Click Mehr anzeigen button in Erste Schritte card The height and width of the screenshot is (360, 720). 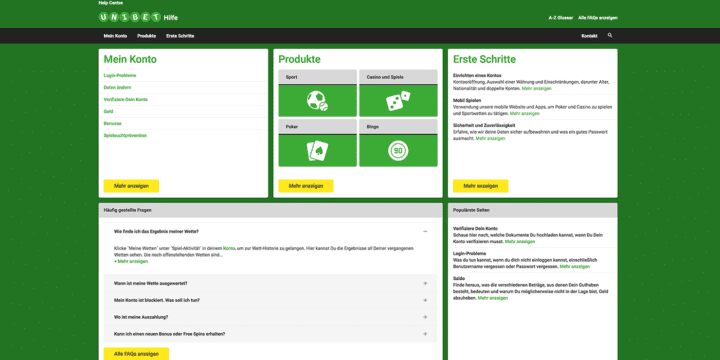(x=480, y=186)
